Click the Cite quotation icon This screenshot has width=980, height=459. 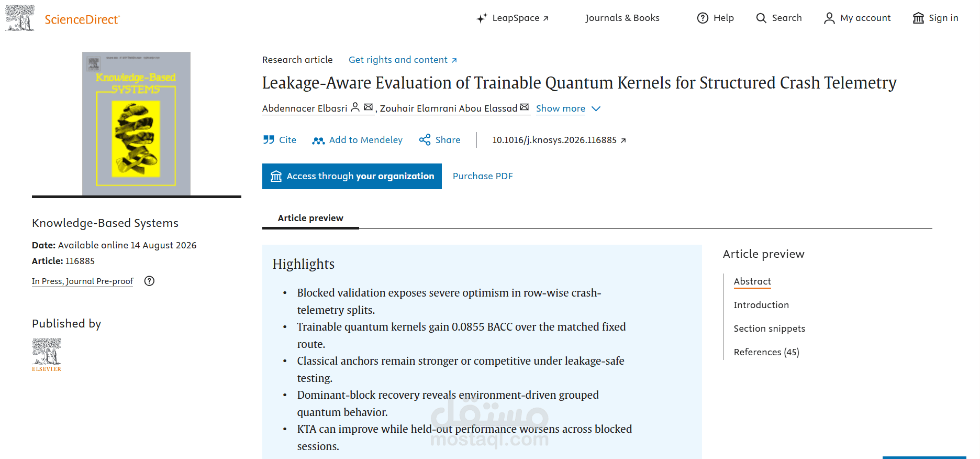click(x=269, y=140)
